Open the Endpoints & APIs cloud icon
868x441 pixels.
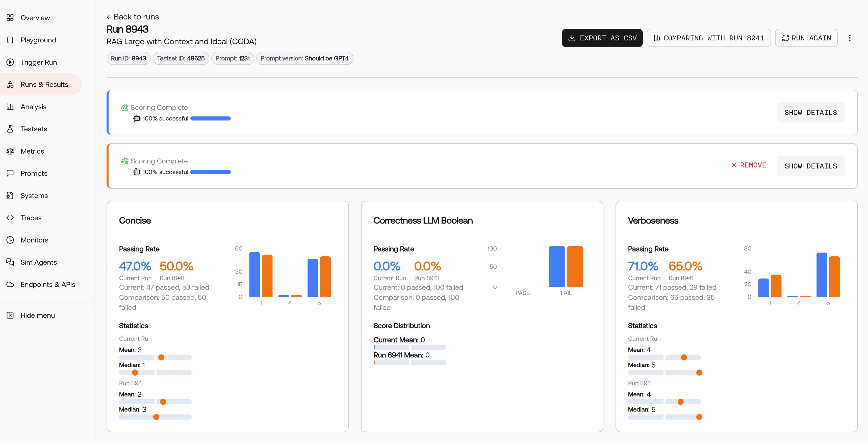coord(10,285)
